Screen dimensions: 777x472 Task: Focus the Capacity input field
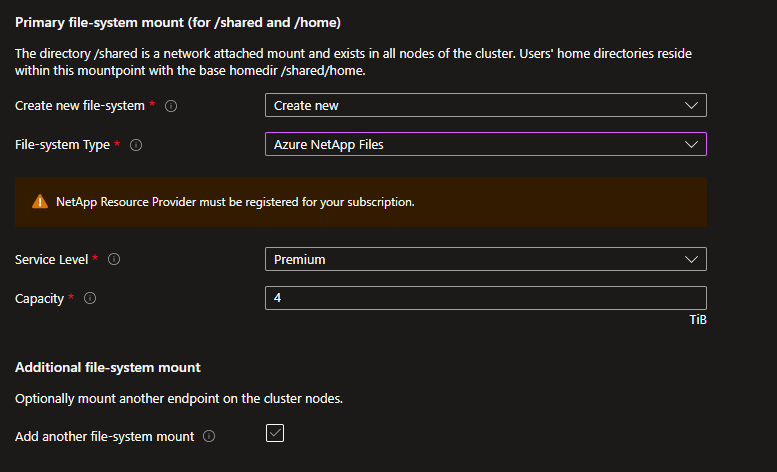tap(485, 298)
